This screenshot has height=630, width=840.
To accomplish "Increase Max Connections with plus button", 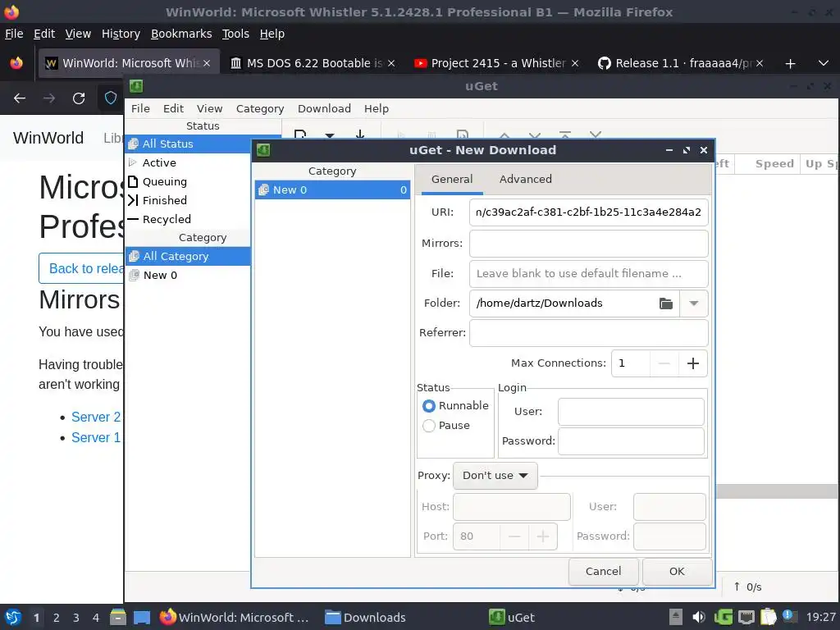I will coord(692,363).
